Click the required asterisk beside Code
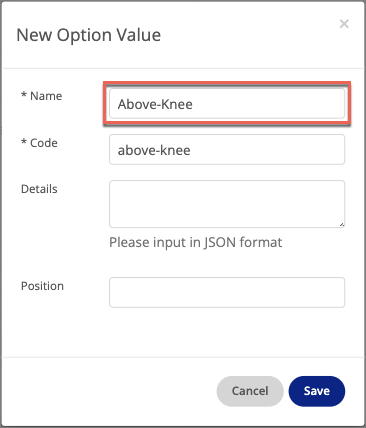Image resolution: width=366 pixels, height=428 pixels. pyautogui.click(x=24, y=142)
